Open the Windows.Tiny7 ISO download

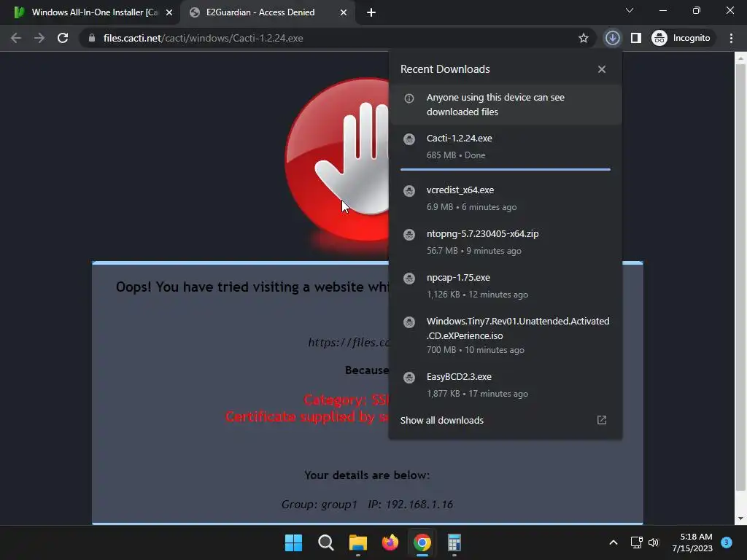[x=506, y=335]
